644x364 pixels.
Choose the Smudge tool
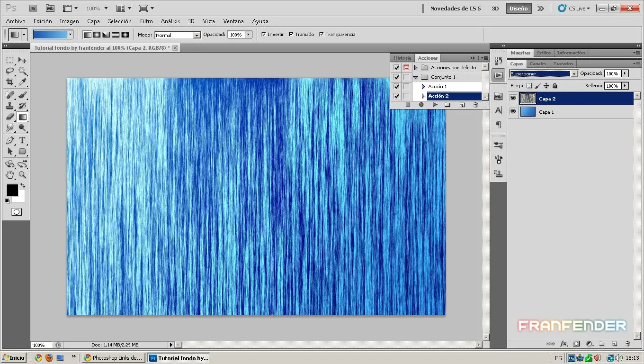tap(10, 127)
